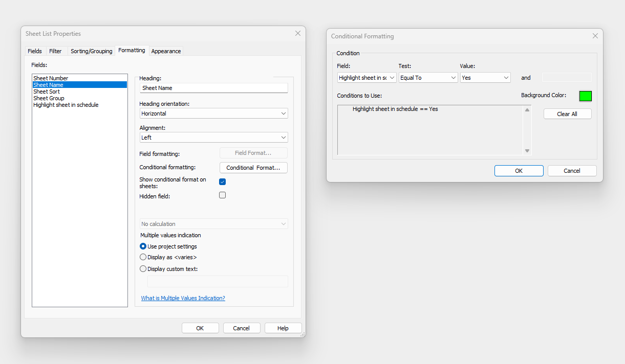Close the Sheet List Properties dialog
625x364 pixels.
pos(298,33)
